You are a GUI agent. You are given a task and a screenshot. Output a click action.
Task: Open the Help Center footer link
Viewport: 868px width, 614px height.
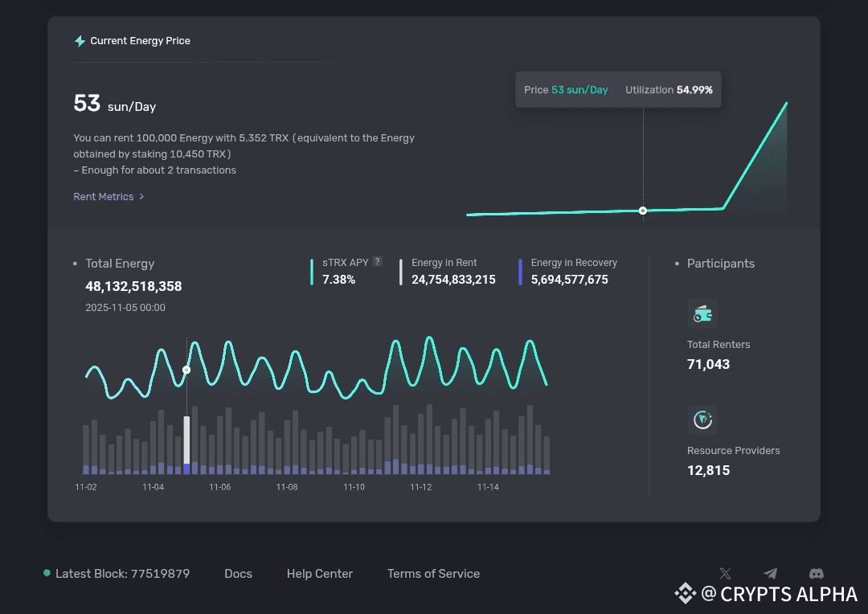click(x=319, y=574)
